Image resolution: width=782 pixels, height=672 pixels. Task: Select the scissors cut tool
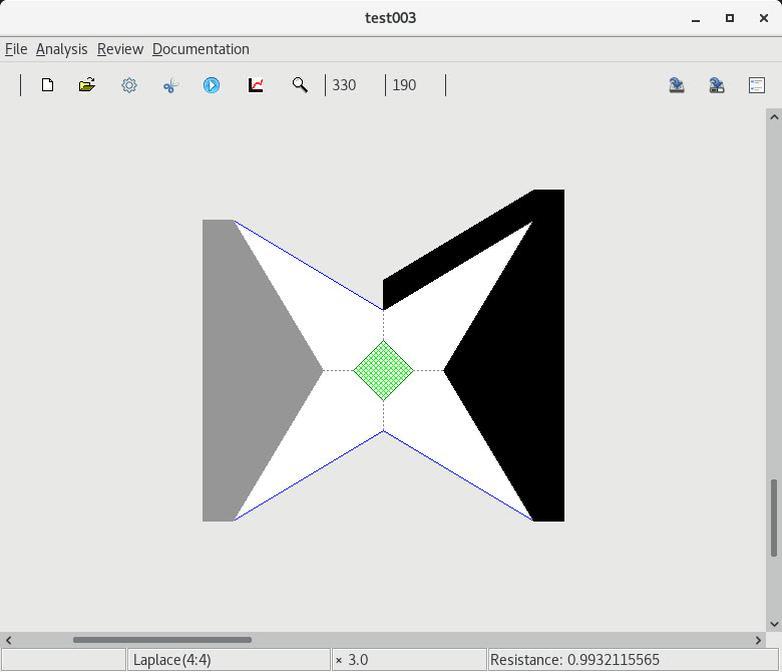(170, 85)
